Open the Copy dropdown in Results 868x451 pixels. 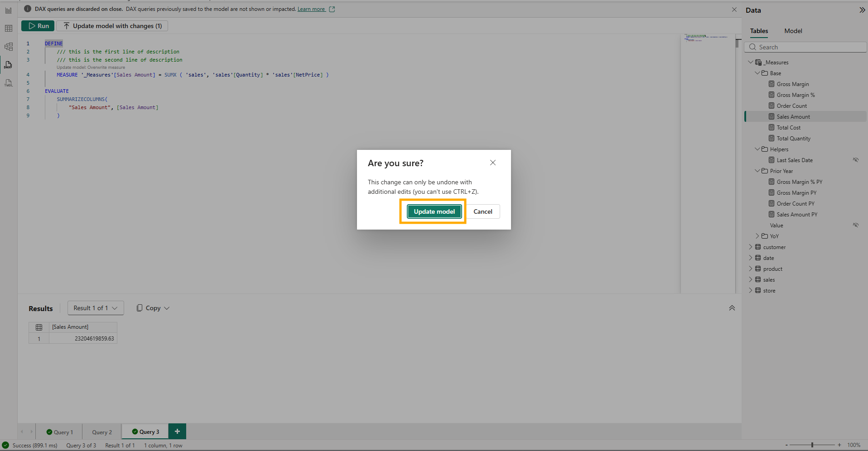click(x=153, y=308)
